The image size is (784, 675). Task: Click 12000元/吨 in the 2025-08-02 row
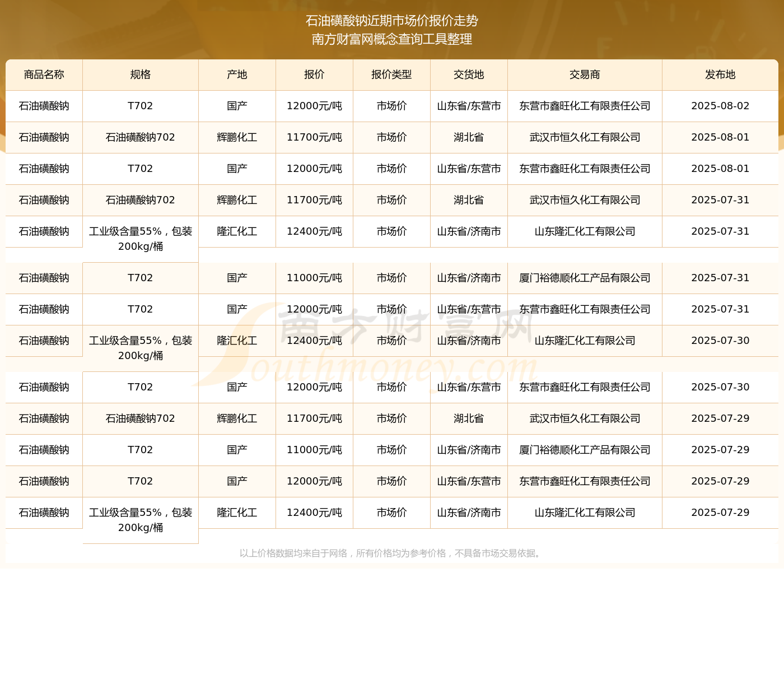coord(314,106)
